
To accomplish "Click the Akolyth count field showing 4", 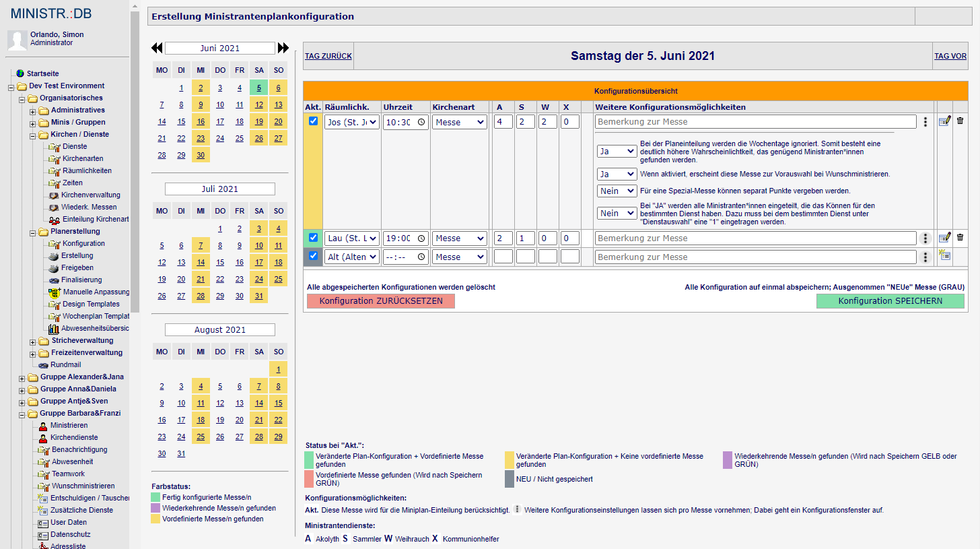I will point(503,122).
